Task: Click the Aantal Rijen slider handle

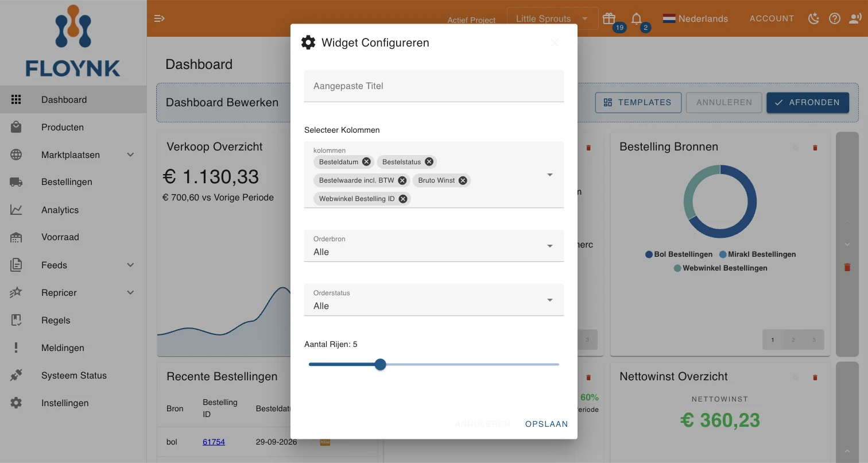Action: pos(380,364)
